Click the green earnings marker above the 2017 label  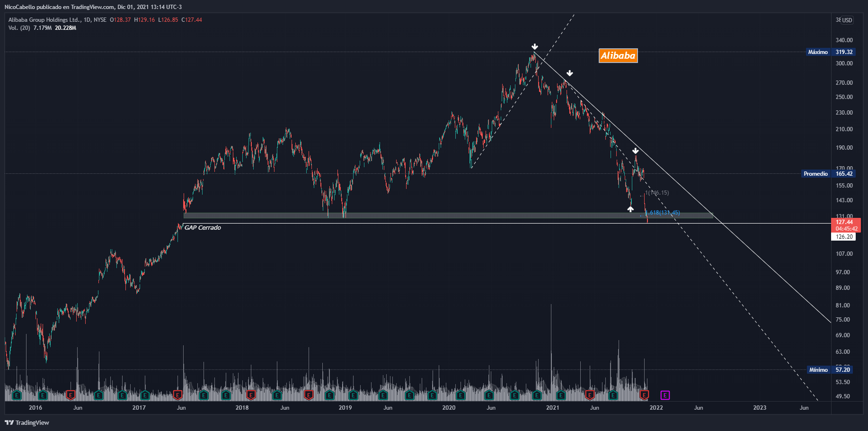(145, 395)
